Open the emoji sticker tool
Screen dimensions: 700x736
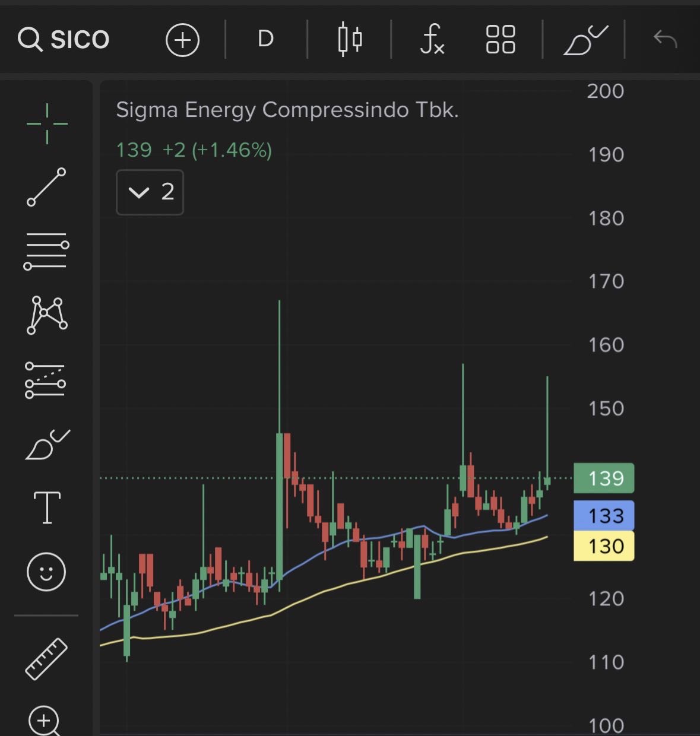[x=46, y=572]
